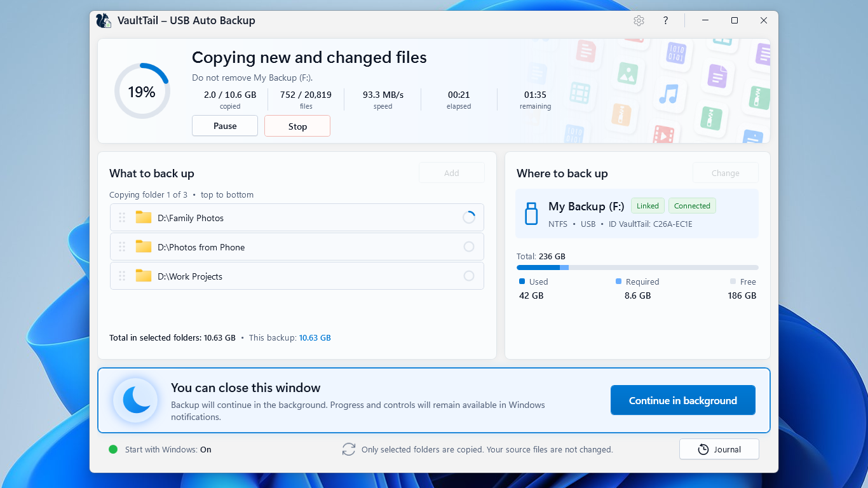The height and width of the screenshot is (488, 868).
Task: Click the 42 GB Used value
Action: [x=531, y=295]
